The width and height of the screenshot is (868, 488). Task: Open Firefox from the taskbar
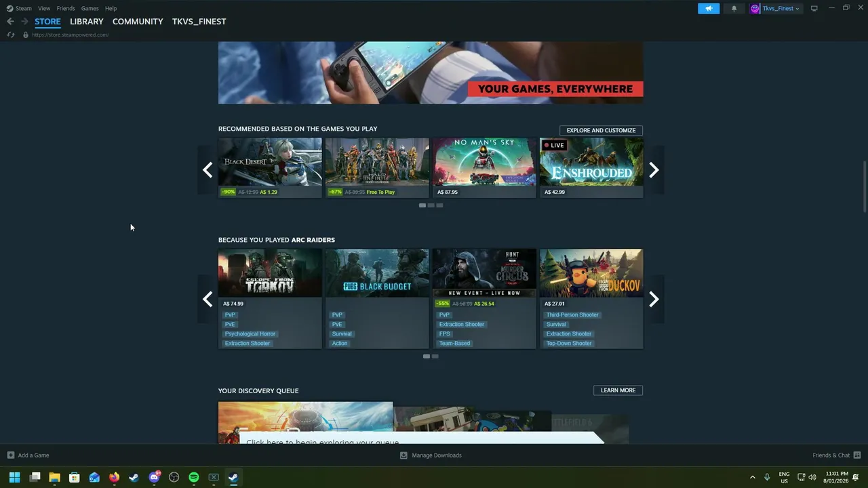pyautogui.click(x=114, y=477)
